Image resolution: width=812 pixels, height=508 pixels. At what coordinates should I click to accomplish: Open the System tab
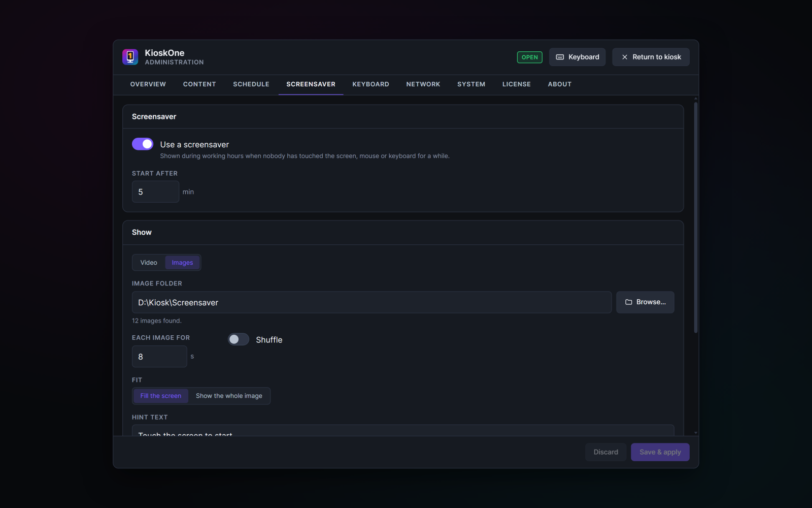[471, 84]
